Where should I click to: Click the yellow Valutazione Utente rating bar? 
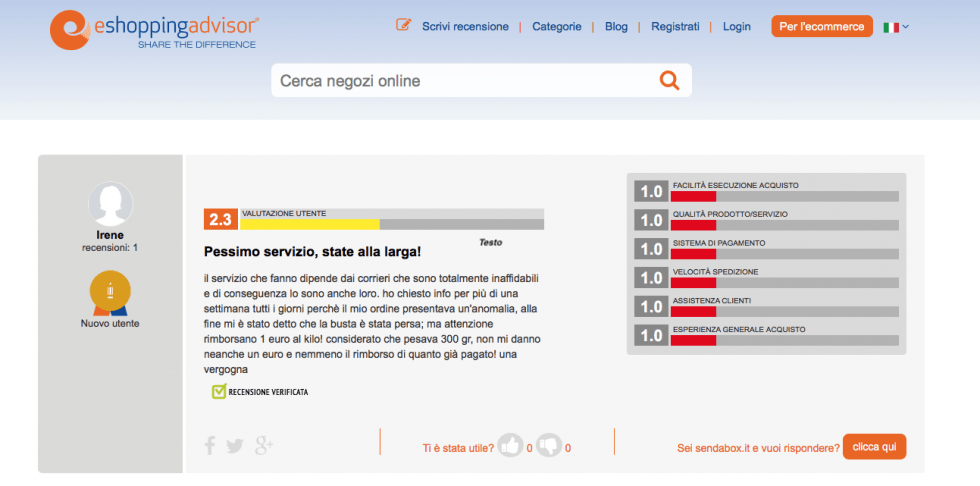click(x=310, y=224)
